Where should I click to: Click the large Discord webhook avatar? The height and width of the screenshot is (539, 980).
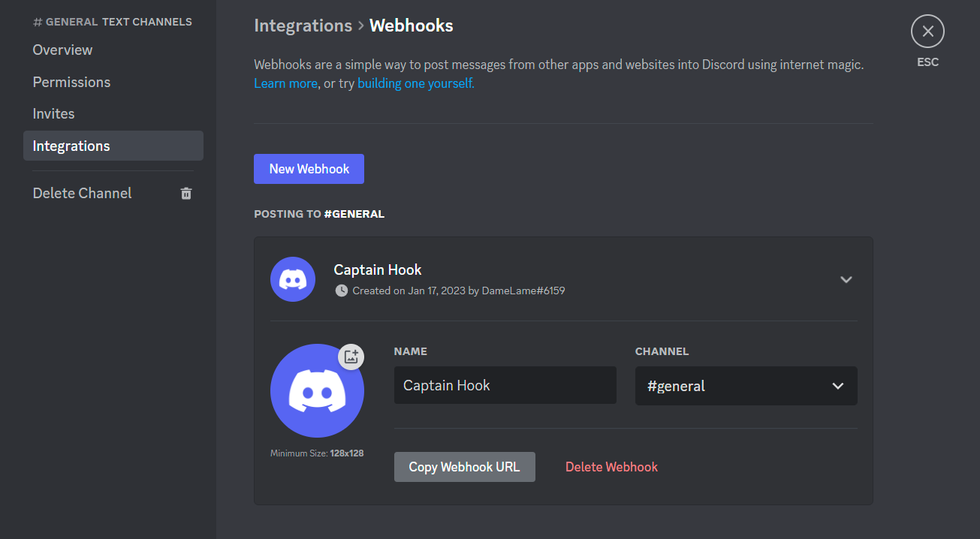[317, 391]
